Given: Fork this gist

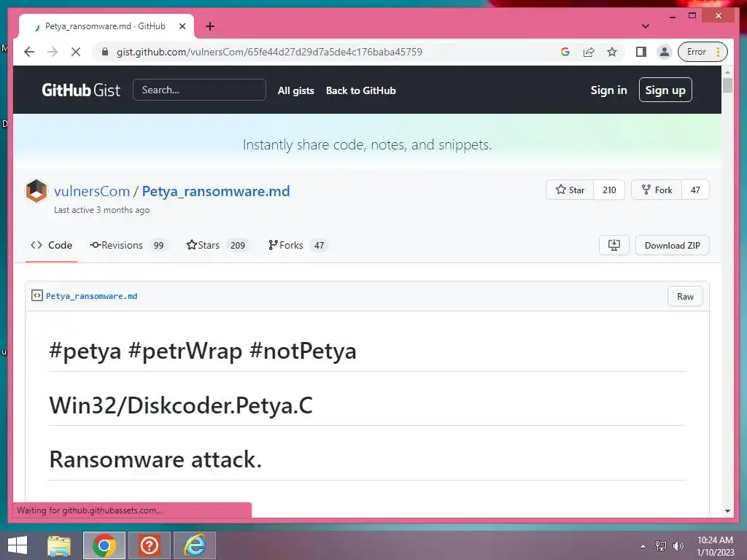Looking at the screenshot, I should point(657,190).
